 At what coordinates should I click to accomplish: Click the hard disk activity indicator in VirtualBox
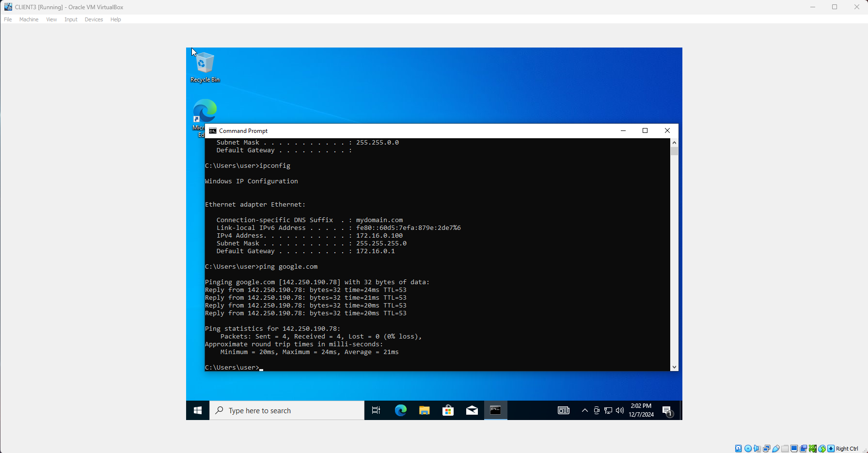pos(738,449)
